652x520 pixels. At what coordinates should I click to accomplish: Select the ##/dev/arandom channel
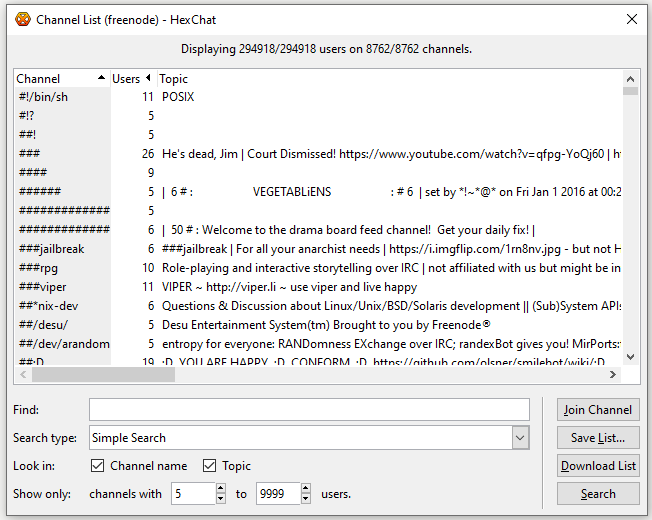click(318, 344)
